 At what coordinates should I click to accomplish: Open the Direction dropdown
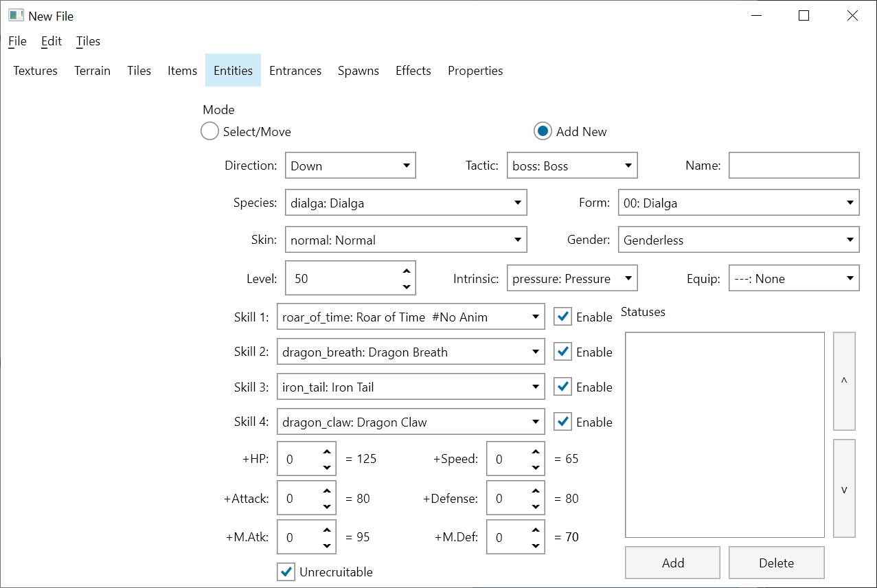[350, 166]
